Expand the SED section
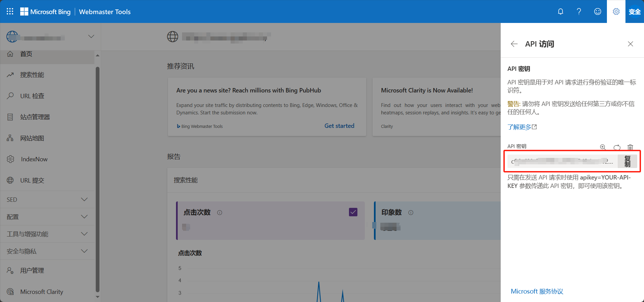644x302 pixels. (47, 199)
